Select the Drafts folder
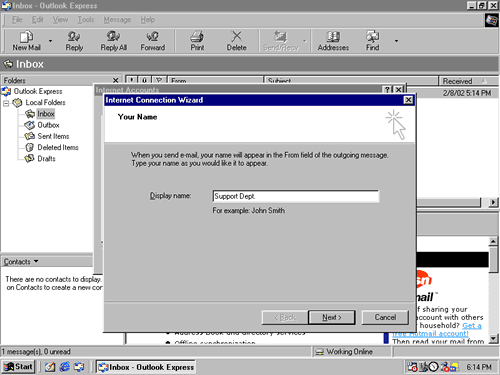The image size is (500, 375). tap(46, 159)
